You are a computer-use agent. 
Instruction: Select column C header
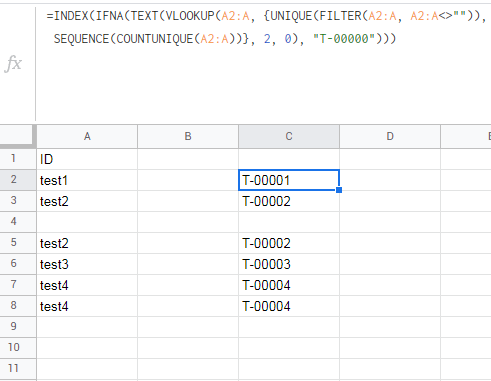(x=289, y=136)
